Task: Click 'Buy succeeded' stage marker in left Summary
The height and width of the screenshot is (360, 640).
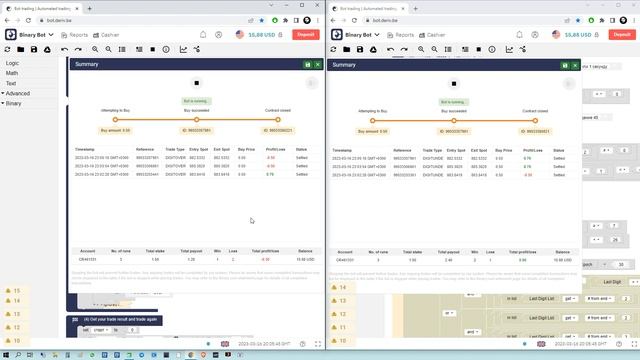Action: tap(197, 120)
